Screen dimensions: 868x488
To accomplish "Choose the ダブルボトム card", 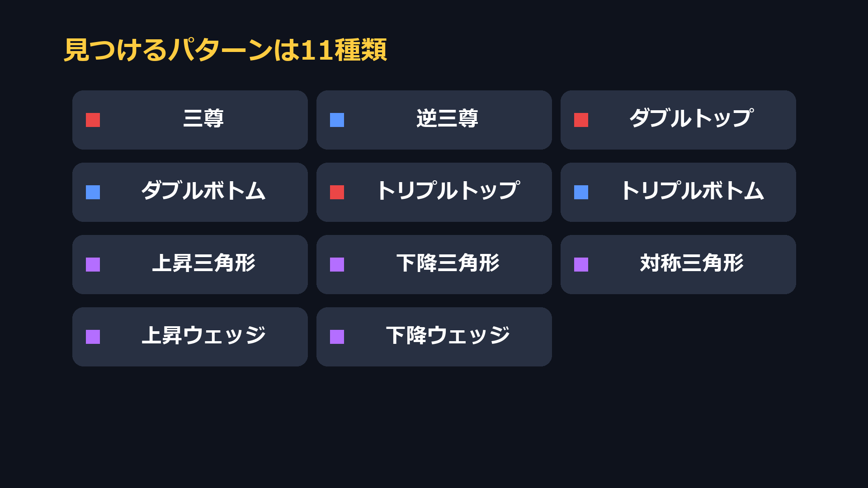I will tap(190, 192).
